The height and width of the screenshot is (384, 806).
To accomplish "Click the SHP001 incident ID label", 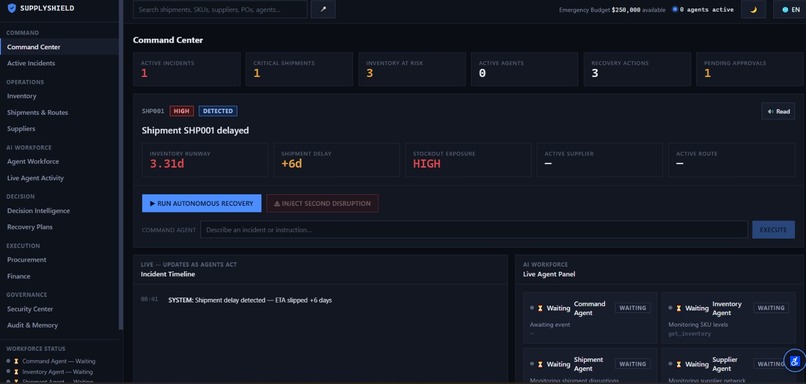I will pyautogui.click(x=153, y=111).
